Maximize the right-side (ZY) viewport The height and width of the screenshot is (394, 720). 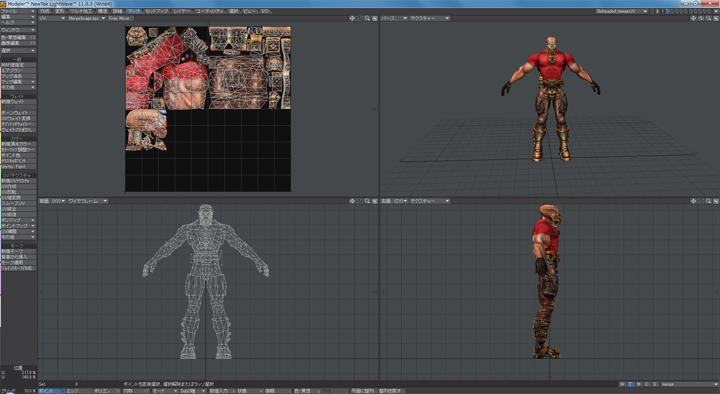tap(716, 201)
